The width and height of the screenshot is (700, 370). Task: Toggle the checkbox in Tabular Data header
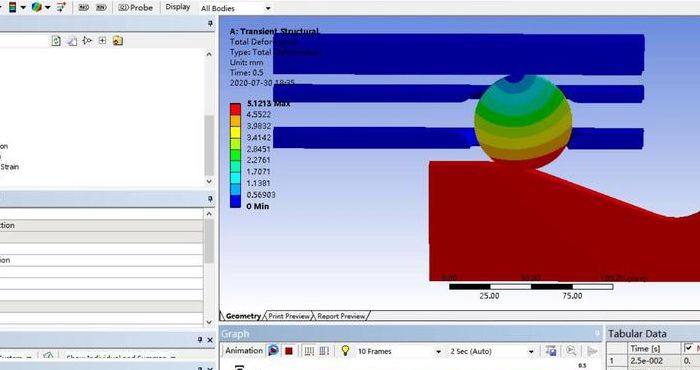pyautogui.click(x=688, y=348)
